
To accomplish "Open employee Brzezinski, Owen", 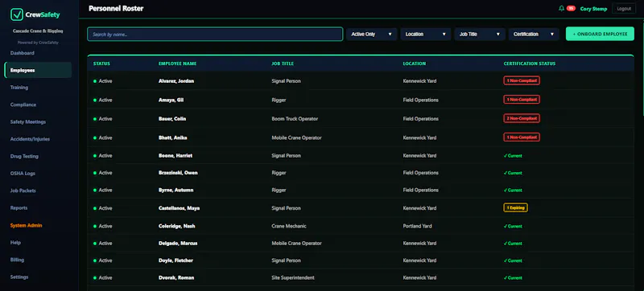I will click(178, 173).
